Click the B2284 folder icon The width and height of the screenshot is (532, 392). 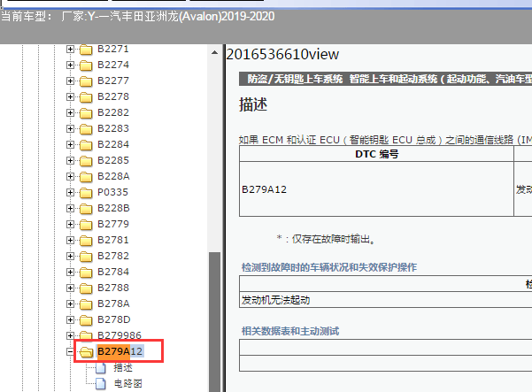pos(86,145)
